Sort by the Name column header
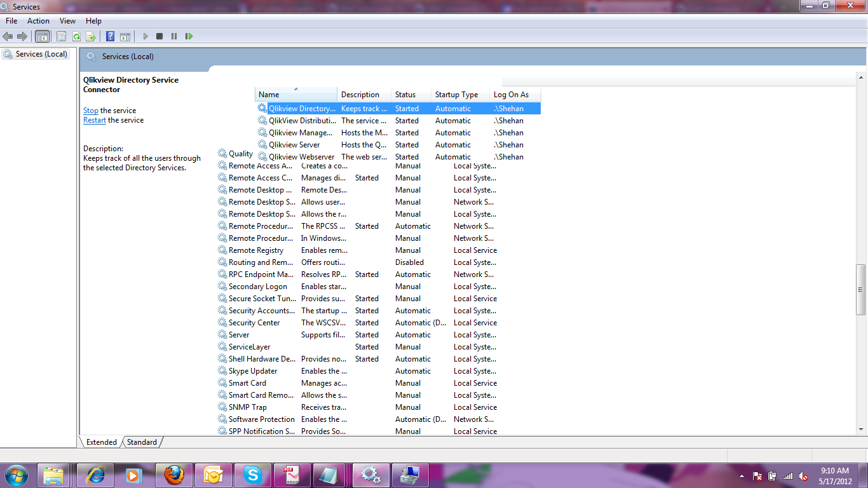Screen dimensions: 868x488 point(296,94)
